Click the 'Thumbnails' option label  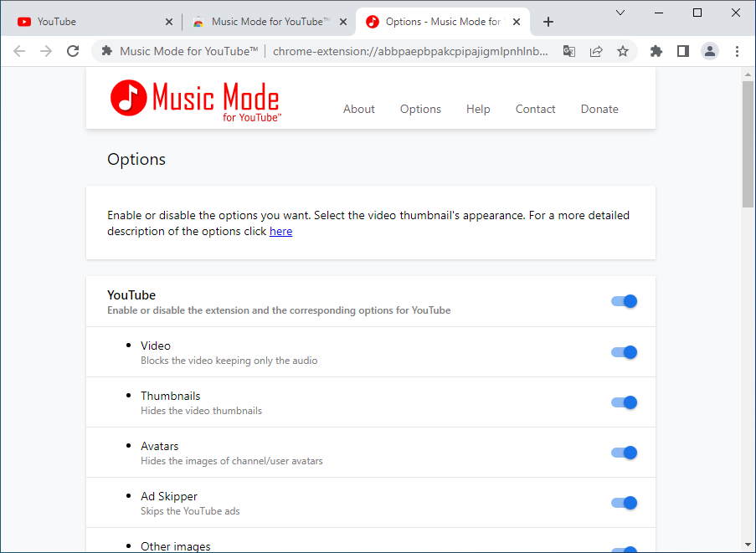tap(170, 396)
